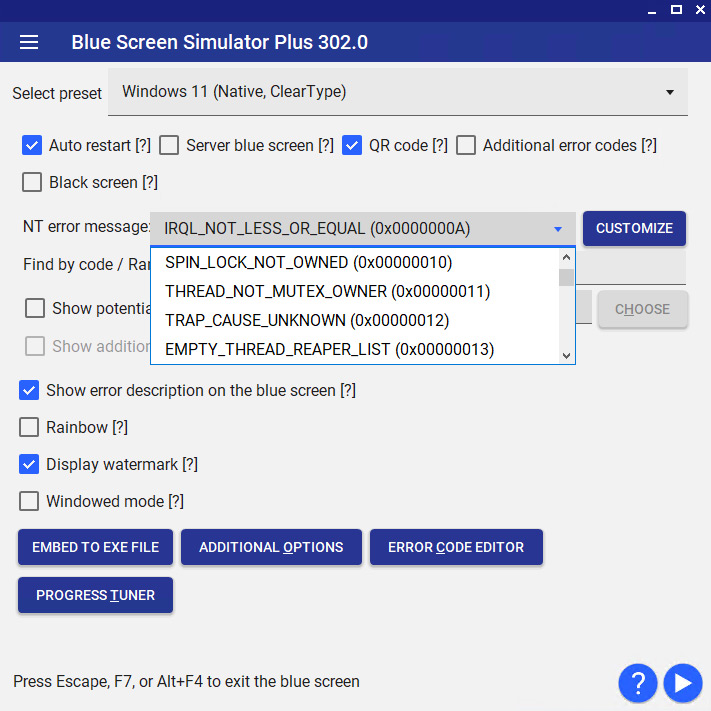Minimize the simulator window
The width and height of the screenshot is (711, 711).
652,11
